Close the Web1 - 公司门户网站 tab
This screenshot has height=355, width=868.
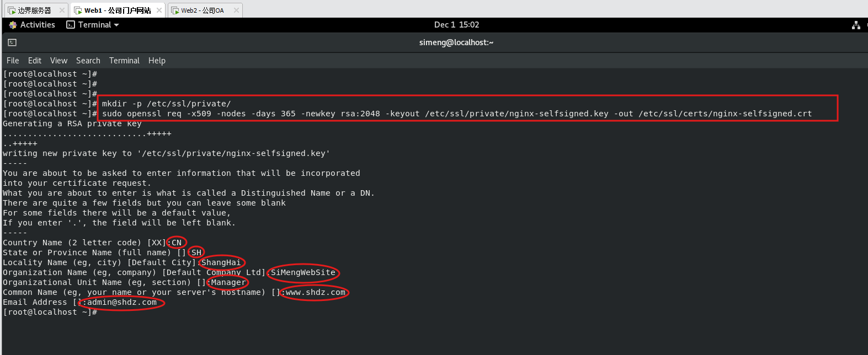pos(159,10)
